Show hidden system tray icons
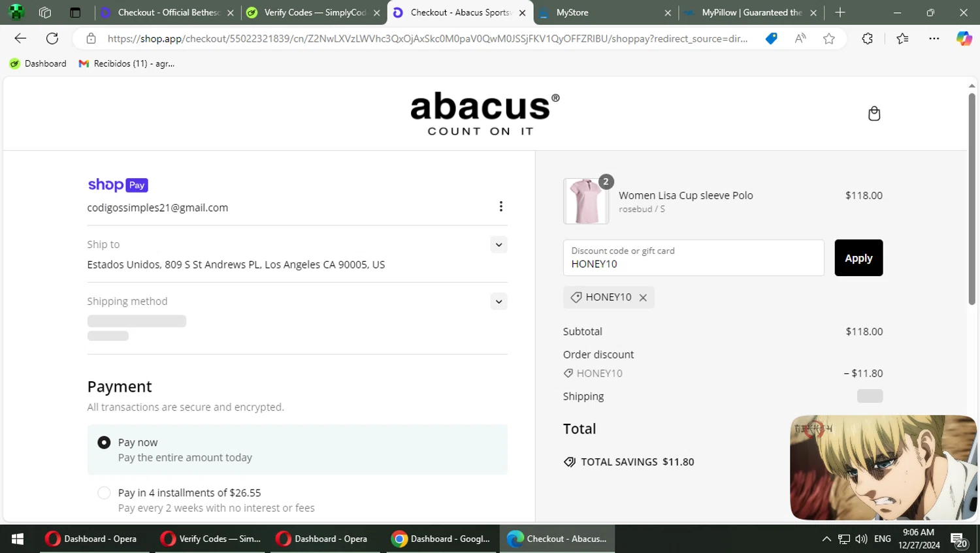The image size is (980, 553). [x=826, y=539]
